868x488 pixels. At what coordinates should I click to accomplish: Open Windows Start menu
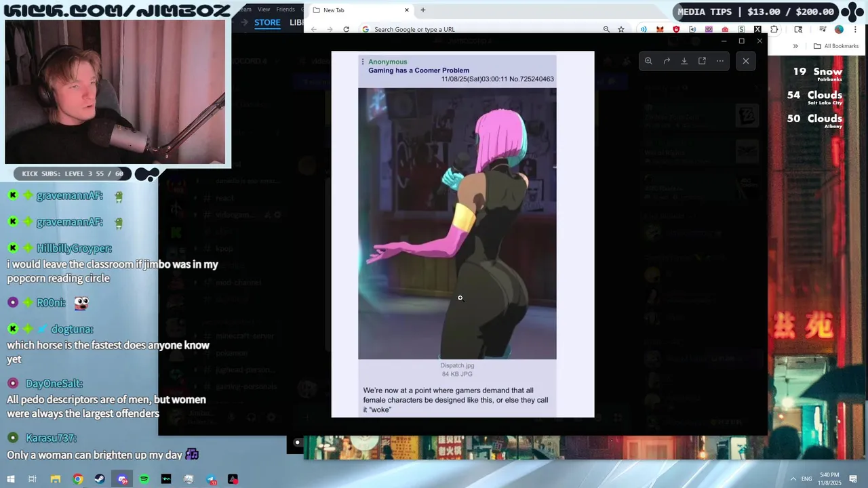tap(10, 479)
